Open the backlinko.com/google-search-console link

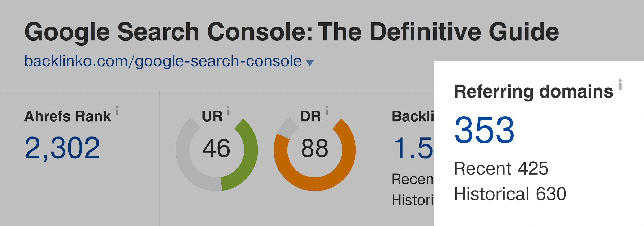(163, 61)
